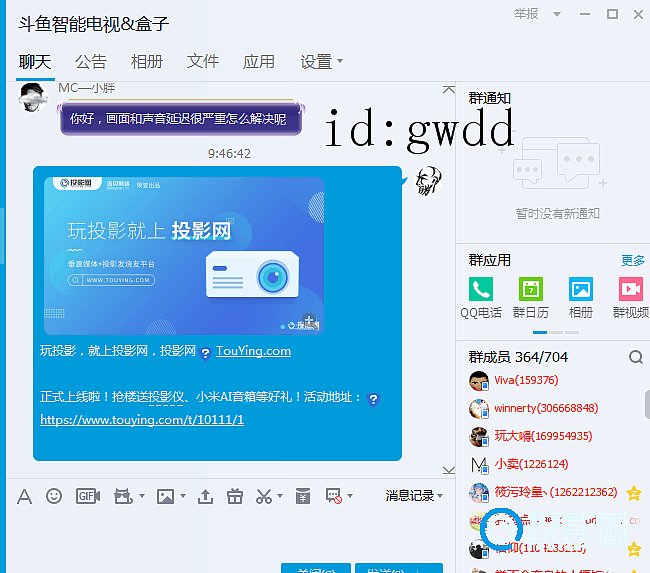Expand arrow next to sticker share icon

(142, 495)
